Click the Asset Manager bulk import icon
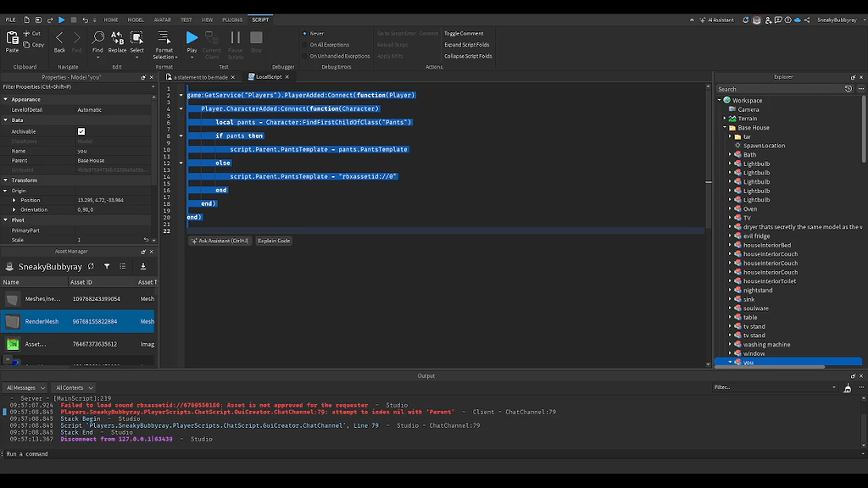Image resolution: width=868 pixels, height=488 pixels. 142,267
